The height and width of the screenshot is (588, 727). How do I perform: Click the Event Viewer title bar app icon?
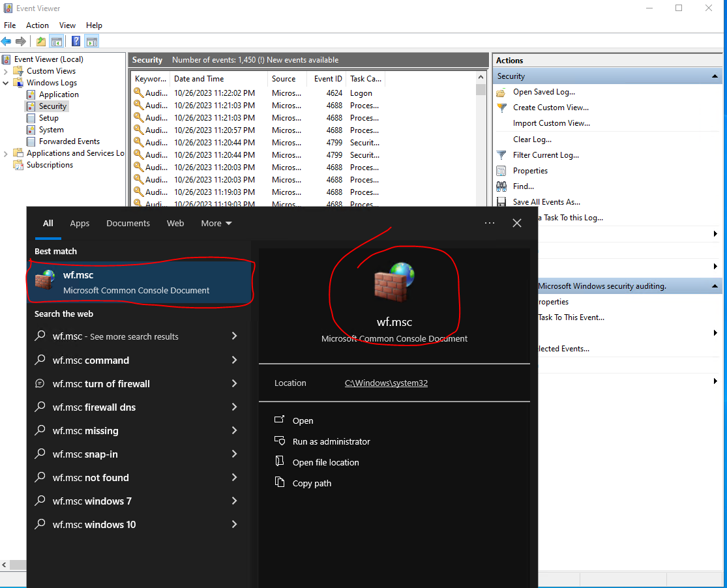pos(8,8)
